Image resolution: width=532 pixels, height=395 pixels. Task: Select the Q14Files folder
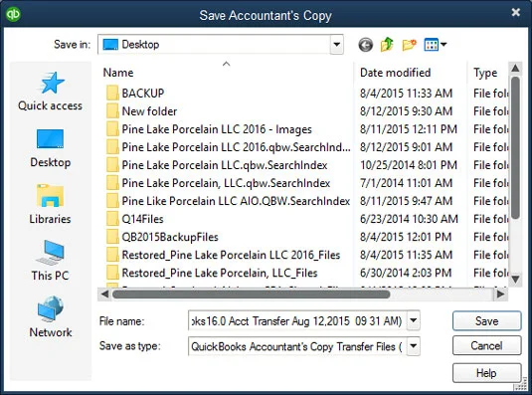135,219
